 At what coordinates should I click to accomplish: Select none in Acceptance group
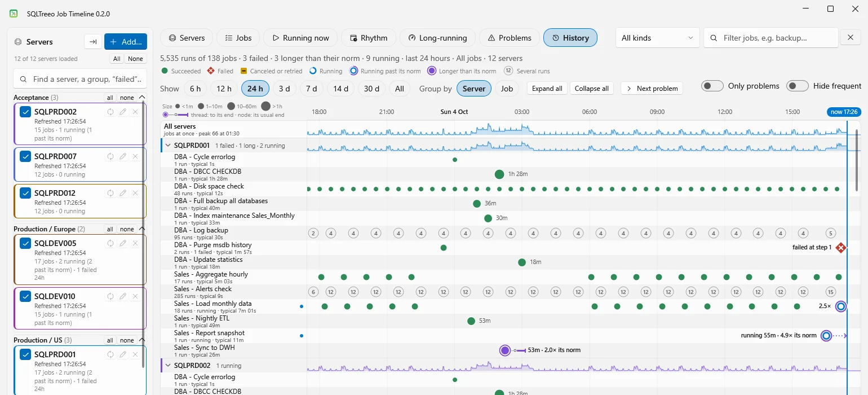tap(127, 98)
